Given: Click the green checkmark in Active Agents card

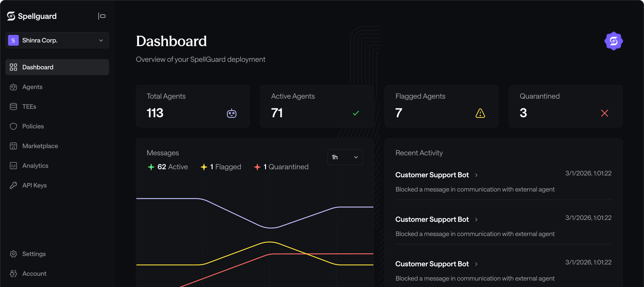Looking at the screenshot, I should [356, 113].
